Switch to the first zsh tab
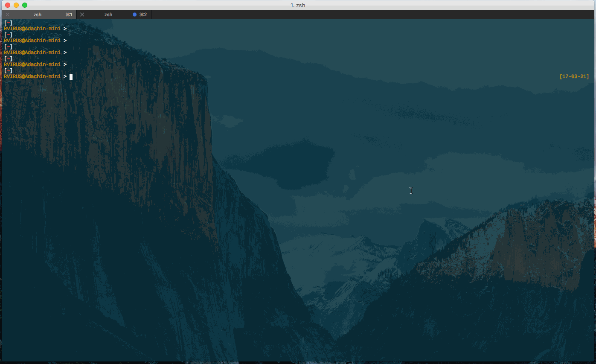596x364 pixels. pos(38,15)
